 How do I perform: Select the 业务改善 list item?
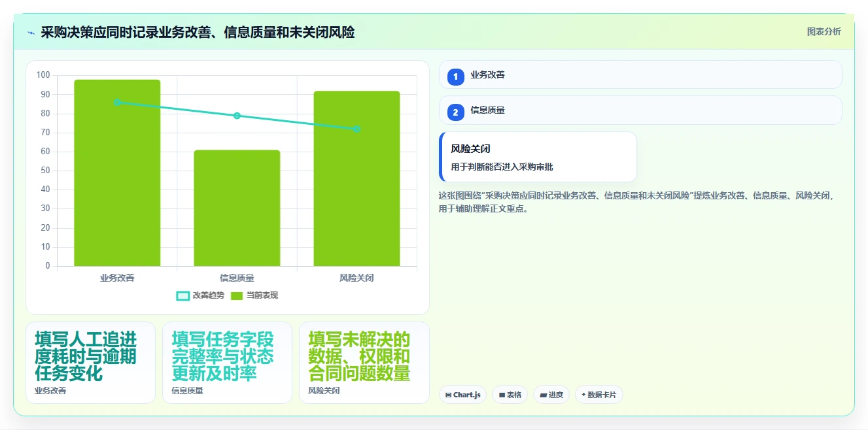640,74
